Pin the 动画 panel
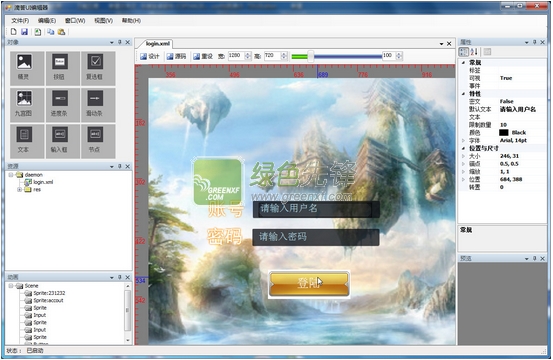This screenshot has width=553, height=360. click(120, 277)
